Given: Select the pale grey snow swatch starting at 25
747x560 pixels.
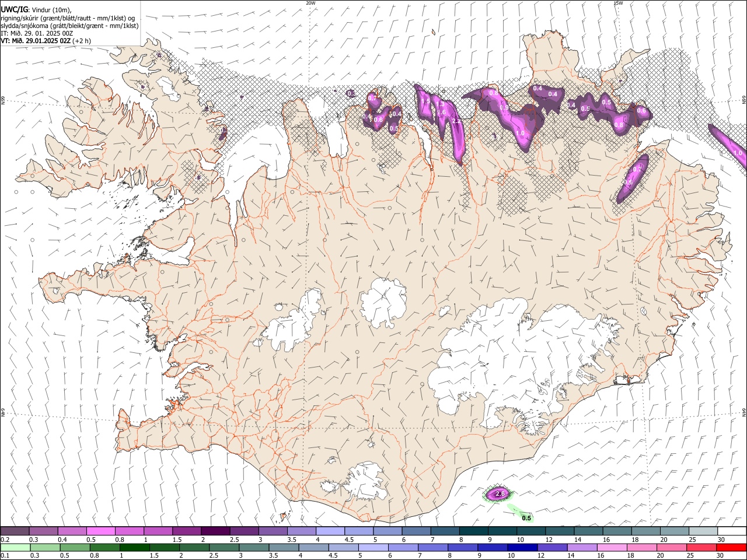Looking at the screenshot, I should pos(703,531).
